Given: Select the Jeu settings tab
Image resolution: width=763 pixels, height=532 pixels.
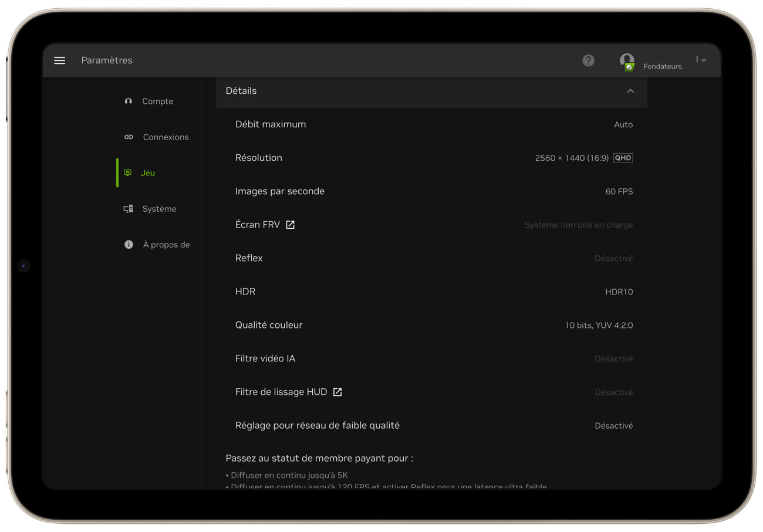Looking at the screenshot, I should (x=147, y=173).
